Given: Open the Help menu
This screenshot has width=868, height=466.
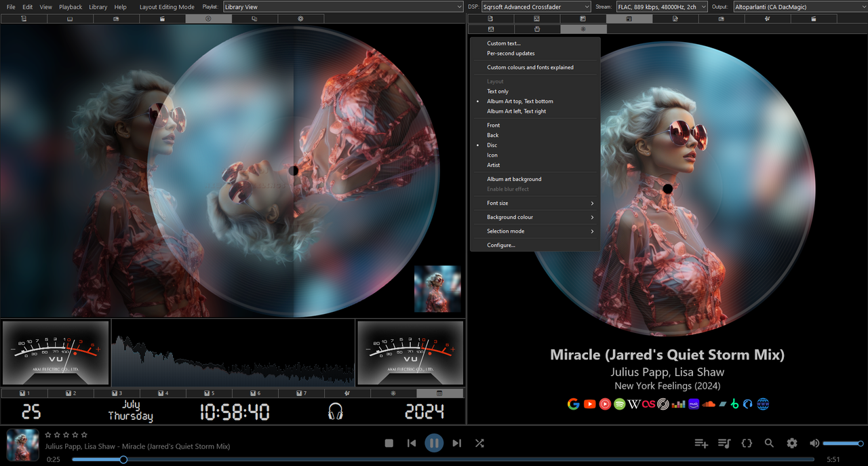Looking at the screenshot, I should point(120,7).
